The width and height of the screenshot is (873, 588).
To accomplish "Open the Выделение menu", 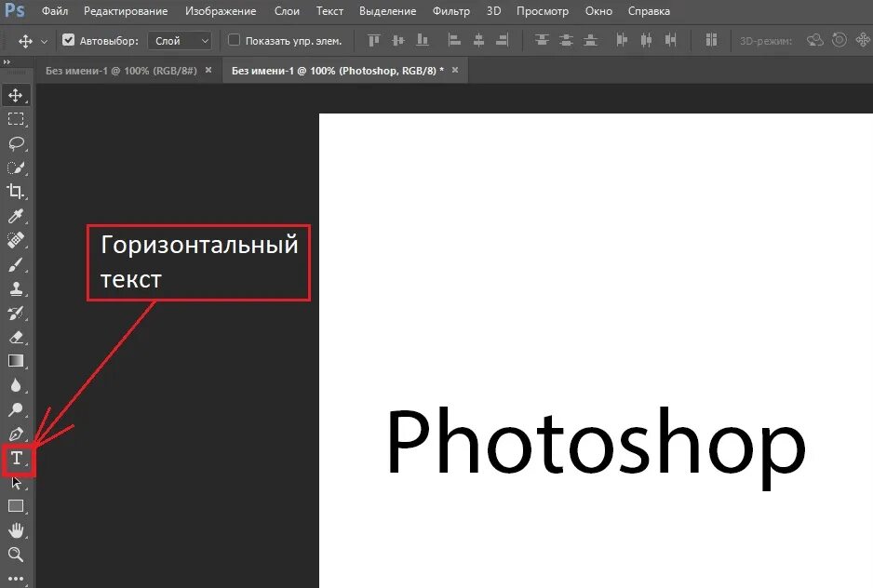I will [x=387, y=11].
